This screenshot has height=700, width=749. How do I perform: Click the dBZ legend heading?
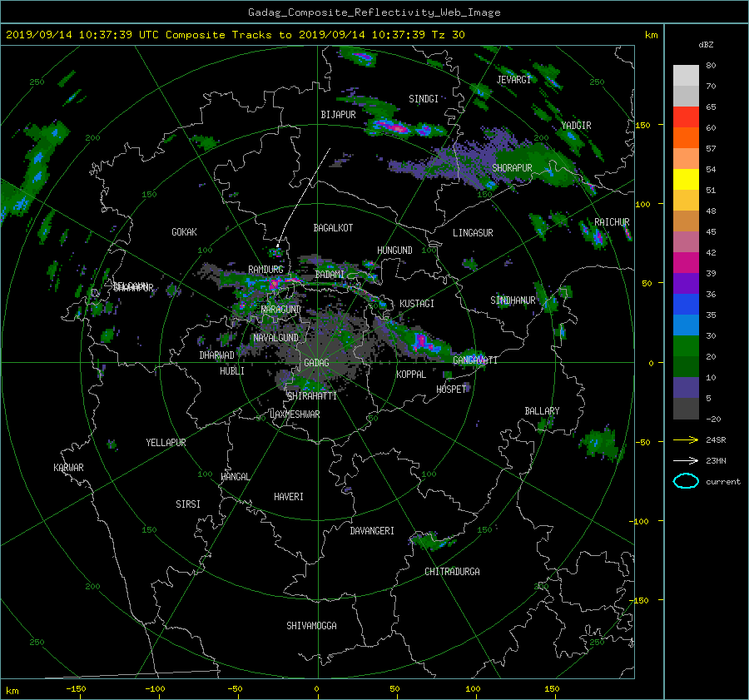tap(706, 44)
